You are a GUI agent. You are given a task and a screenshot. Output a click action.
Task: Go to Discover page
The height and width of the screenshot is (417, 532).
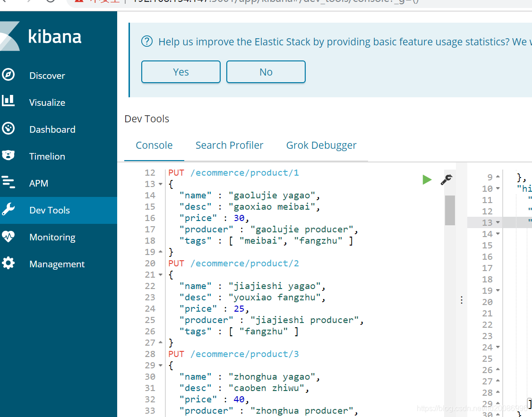pyautogui.click(x=47, y=76)
